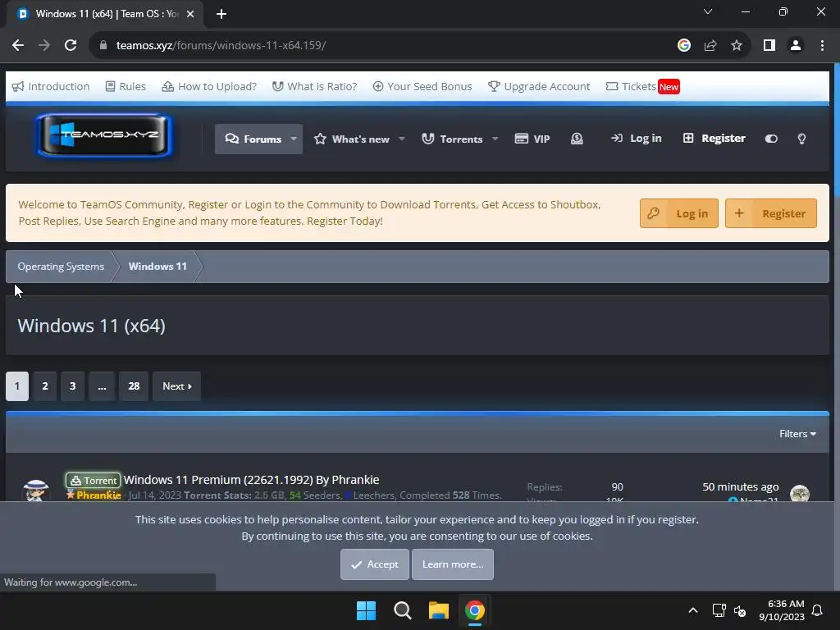Show hidden system tray icons
840x630 pixels.
[x=692, y=610]
